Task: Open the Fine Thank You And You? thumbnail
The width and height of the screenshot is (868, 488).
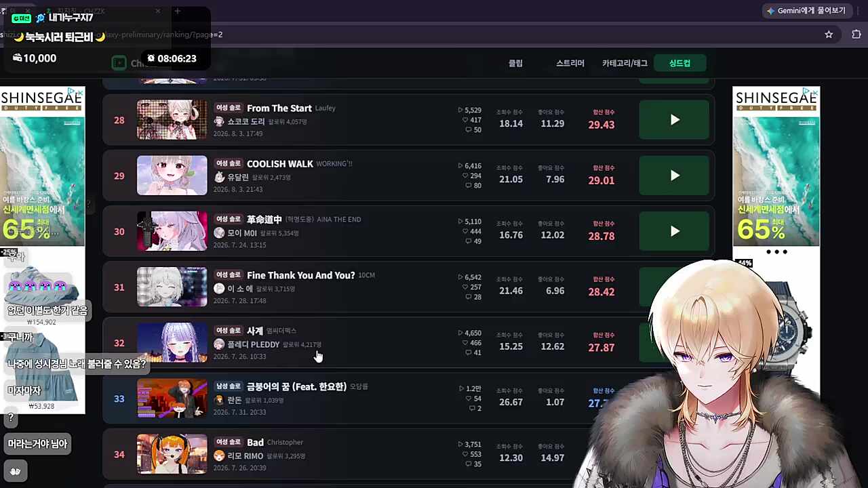Action: click(172, 287)
